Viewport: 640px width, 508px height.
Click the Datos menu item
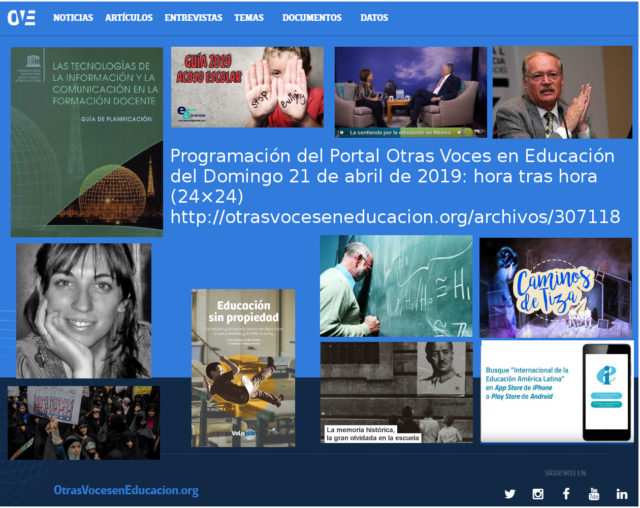click(x=374, y=18)
